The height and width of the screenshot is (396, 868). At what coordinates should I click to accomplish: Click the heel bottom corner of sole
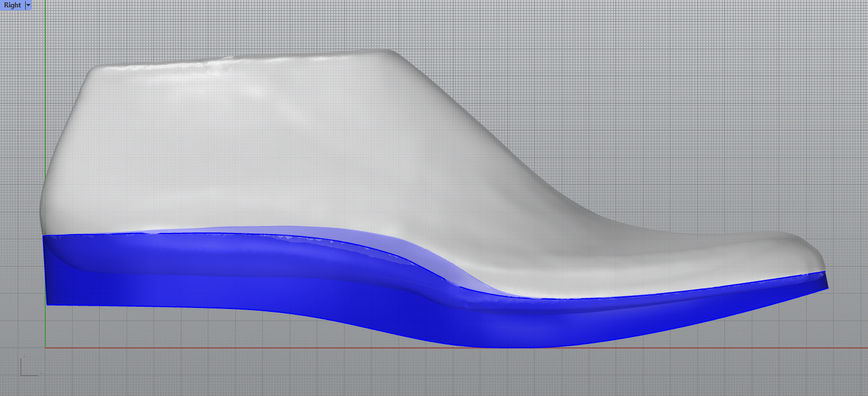point(48,304)
